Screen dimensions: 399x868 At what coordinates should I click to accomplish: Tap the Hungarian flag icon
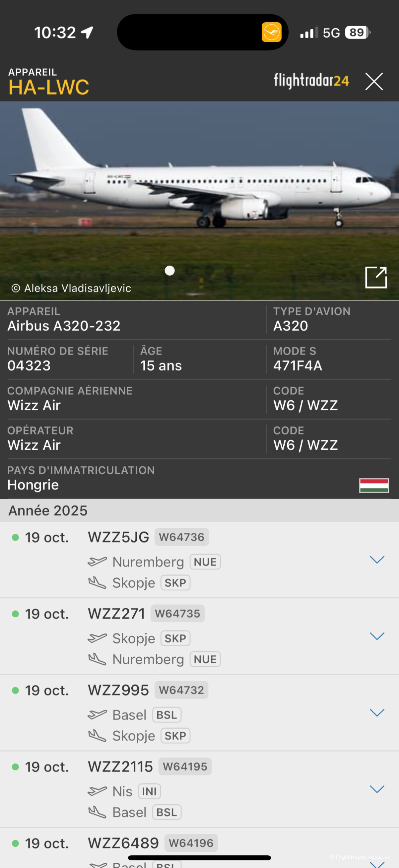[374, 485]
